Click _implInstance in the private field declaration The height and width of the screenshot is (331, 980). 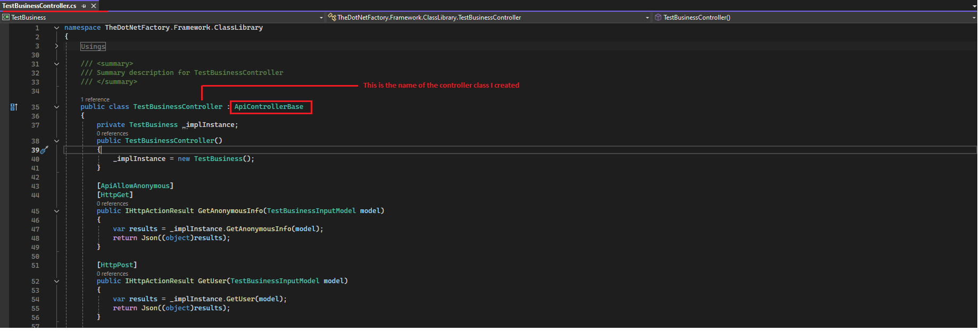pyautogui.click(x=208, y=125)
